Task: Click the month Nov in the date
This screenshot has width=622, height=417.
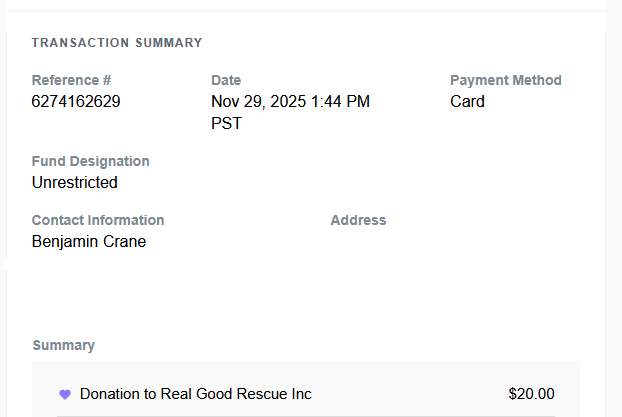Action: [x=225, y=101]
